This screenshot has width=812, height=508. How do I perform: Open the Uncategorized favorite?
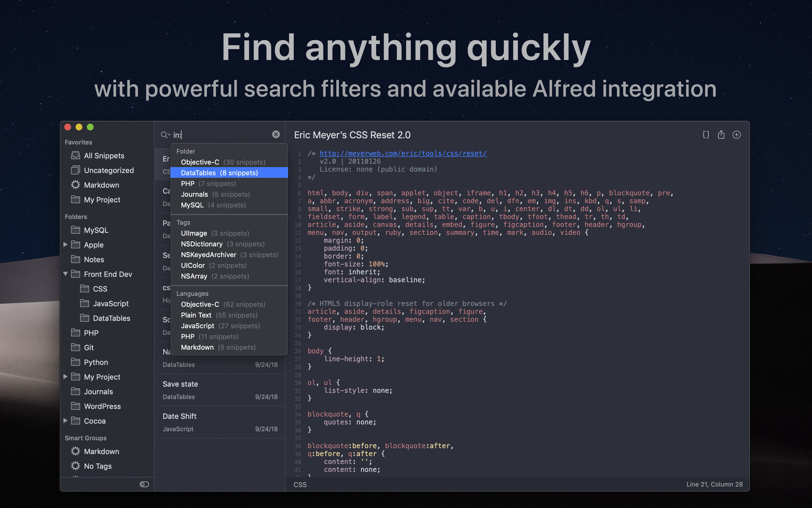pyautogui.click(x=109, y=170)
